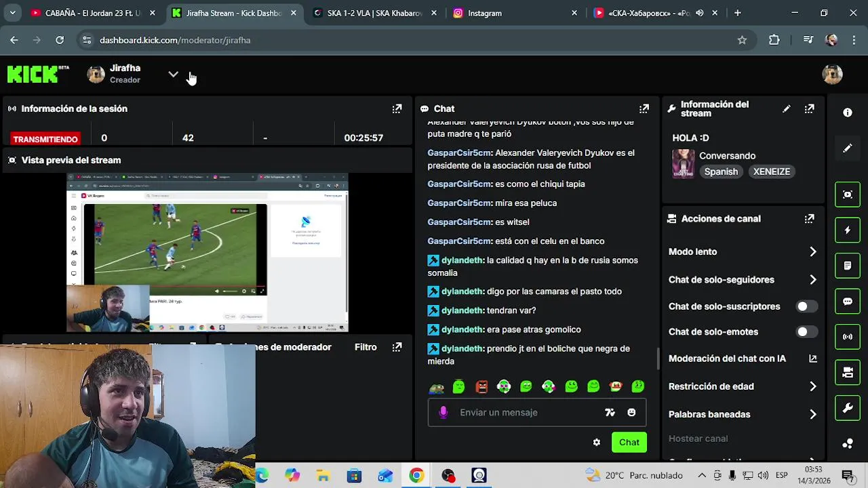Viewport: 868px width, 488px height.
Task: Select the Pepe frog emote, first in row
Action: 437,388
